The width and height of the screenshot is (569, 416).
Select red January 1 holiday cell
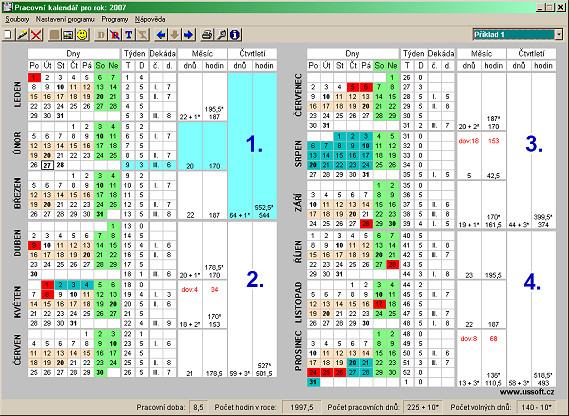point(34,77)
